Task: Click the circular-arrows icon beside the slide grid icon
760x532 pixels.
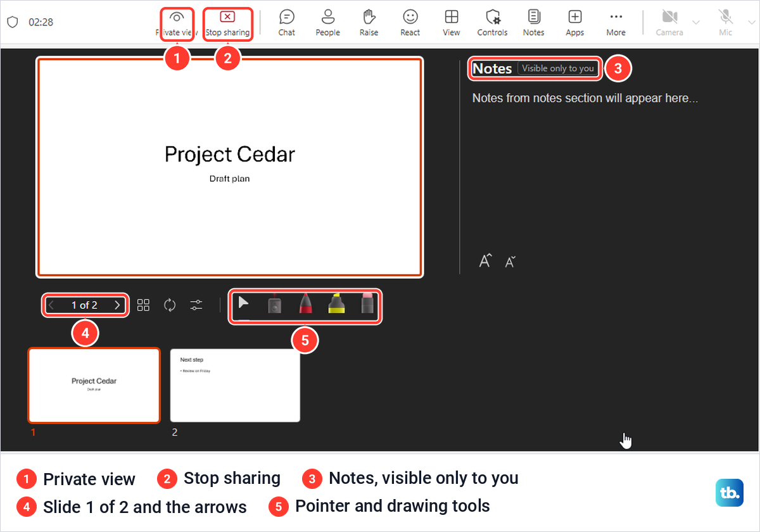Action: point(170,305)
